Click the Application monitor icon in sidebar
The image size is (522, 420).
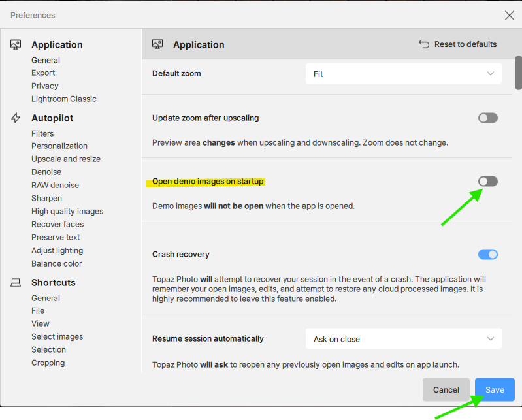(16, 44)
